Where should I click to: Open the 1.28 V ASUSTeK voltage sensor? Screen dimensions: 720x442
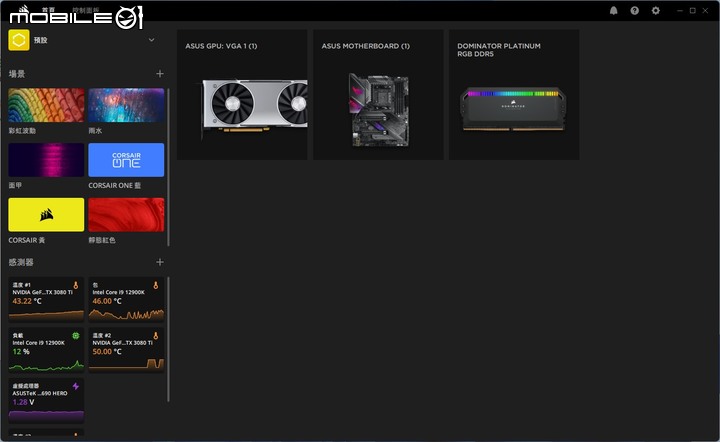point(46,399)
